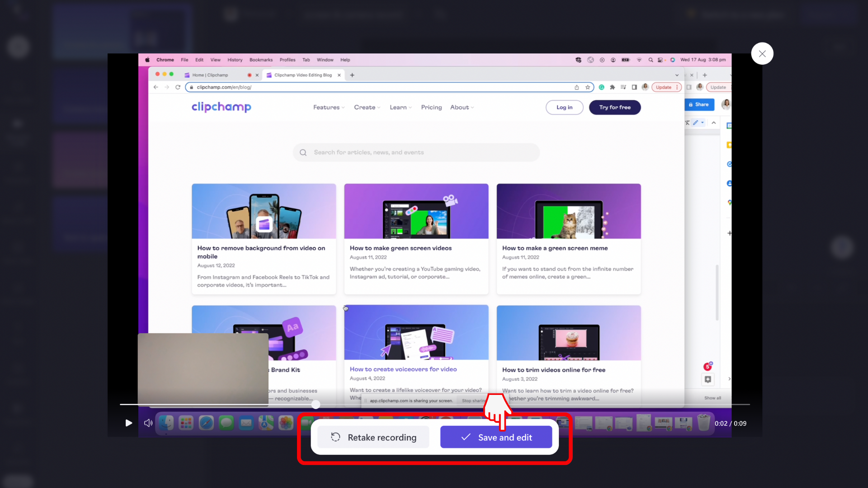
Task: Click the Siri icon in the menu bar
Action: coord(673,60)
